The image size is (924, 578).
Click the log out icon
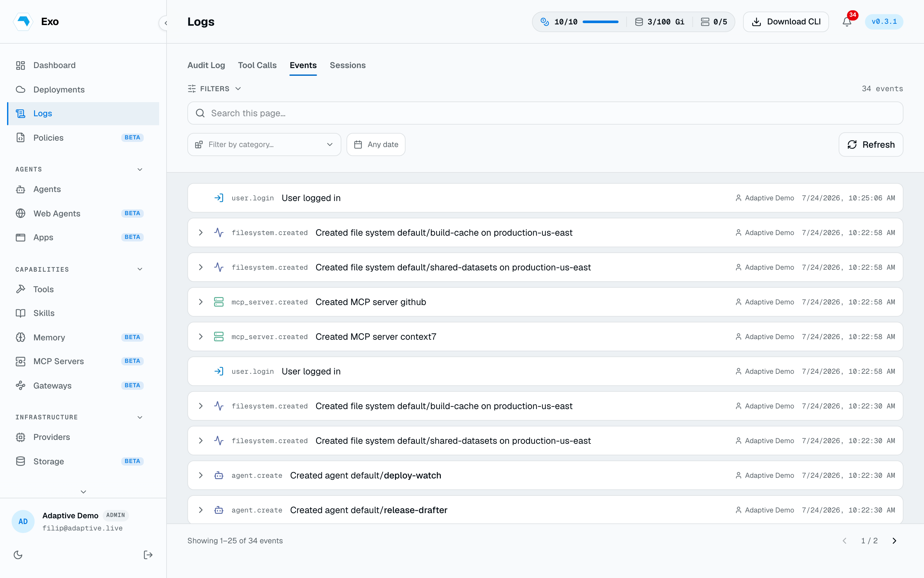pos(148,555)
